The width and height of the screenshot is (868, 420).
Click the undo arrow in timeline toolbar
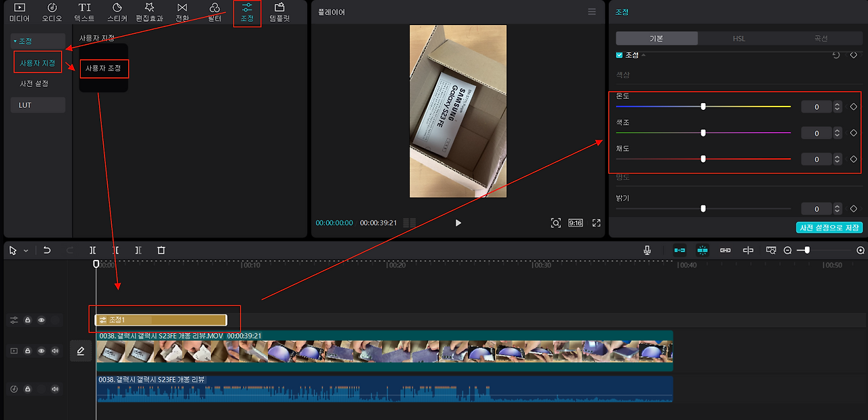[47, 250]
